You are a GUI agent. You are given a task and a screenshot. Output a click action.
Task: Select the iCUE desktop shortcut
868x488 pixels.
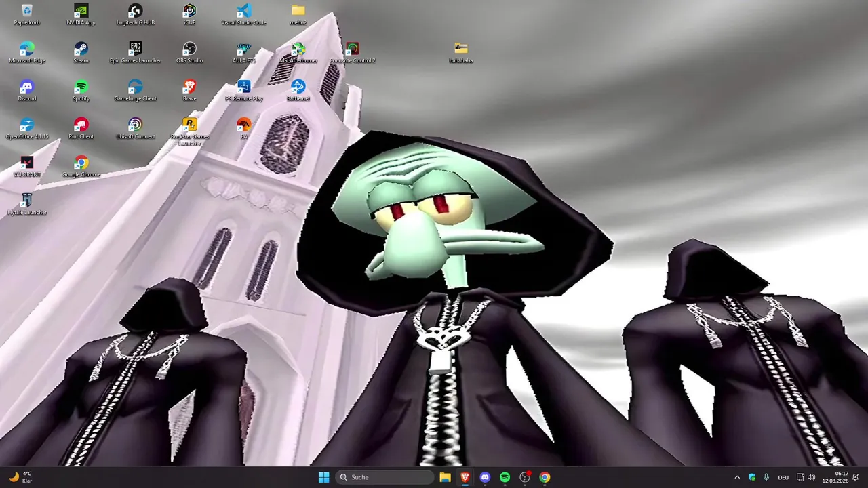point(189,15)
